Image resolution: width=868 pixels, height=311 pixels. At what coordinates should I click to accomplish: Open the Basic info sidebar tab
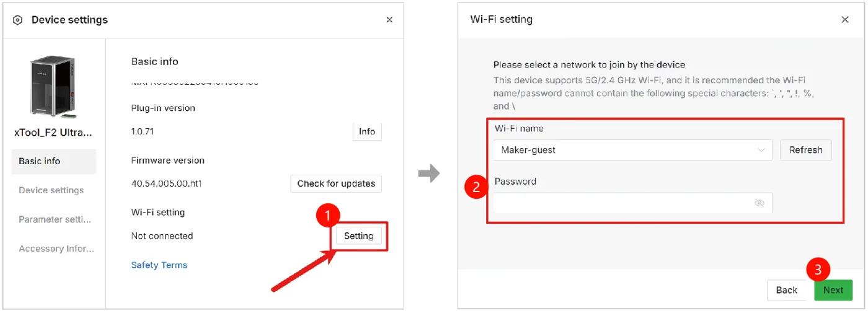click(53, 161)
